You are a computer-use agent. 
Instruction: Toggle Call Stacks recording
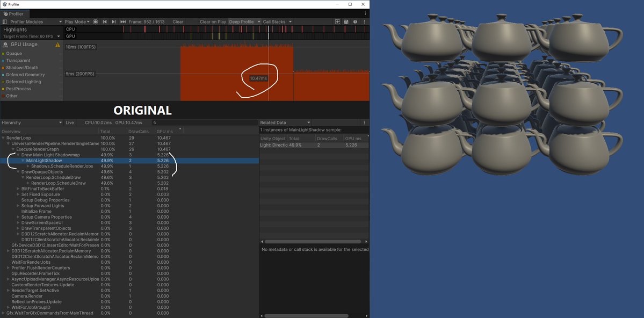[274, 22]
